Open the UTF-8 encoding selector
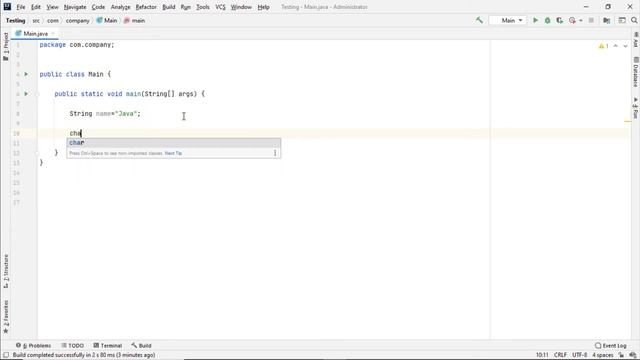The height and width of the screenshot is (360, 640). [580, 355]
